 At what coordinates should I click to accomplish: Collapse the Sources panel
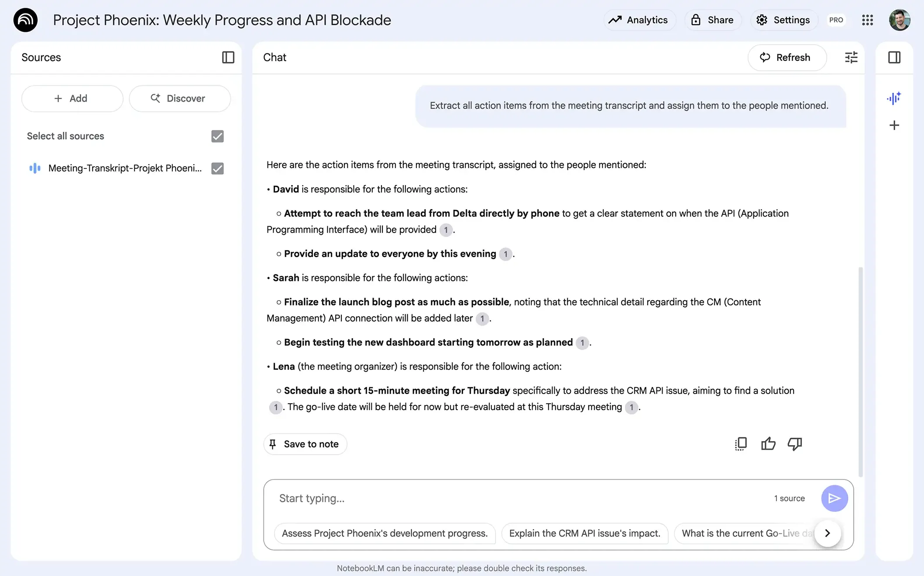(x=228, y=57)
